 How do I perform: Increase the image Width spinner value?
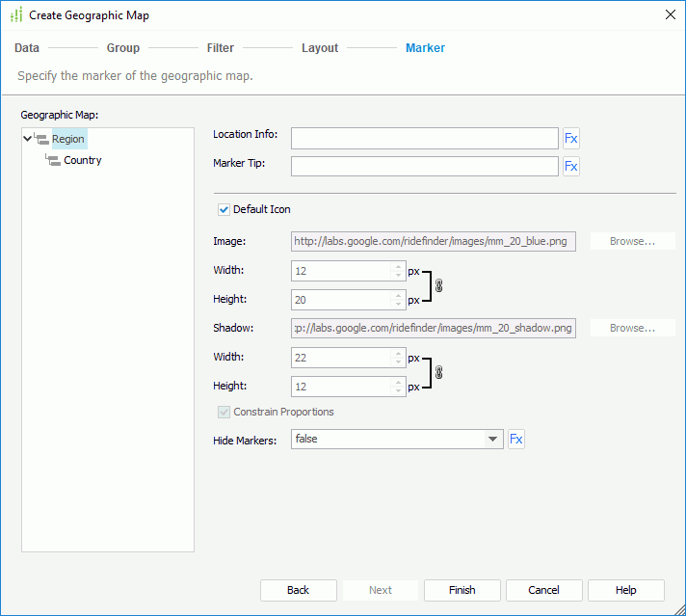[x=398, y=266]
